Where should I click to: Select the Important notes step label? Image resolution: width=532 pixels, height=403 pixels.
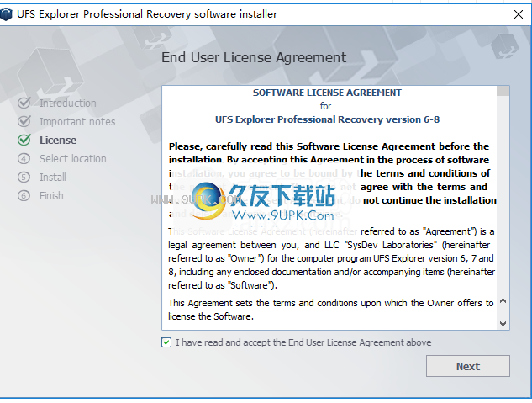(77, 121)
